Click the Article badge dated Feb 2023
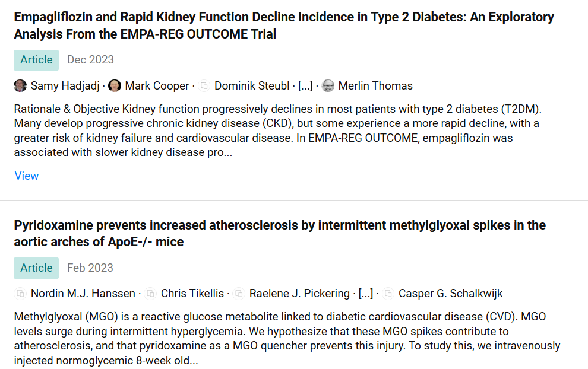 [36, 268]
